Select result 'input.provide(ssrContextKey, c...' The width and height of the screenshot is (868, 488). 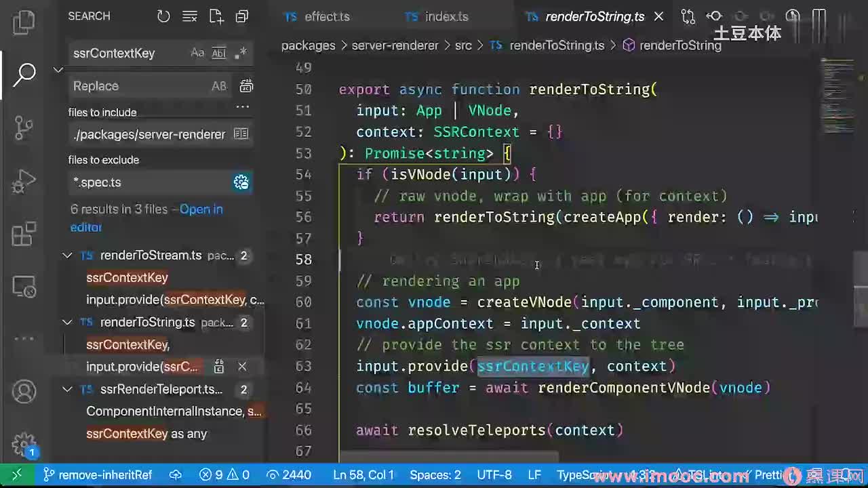pos(175,300)
